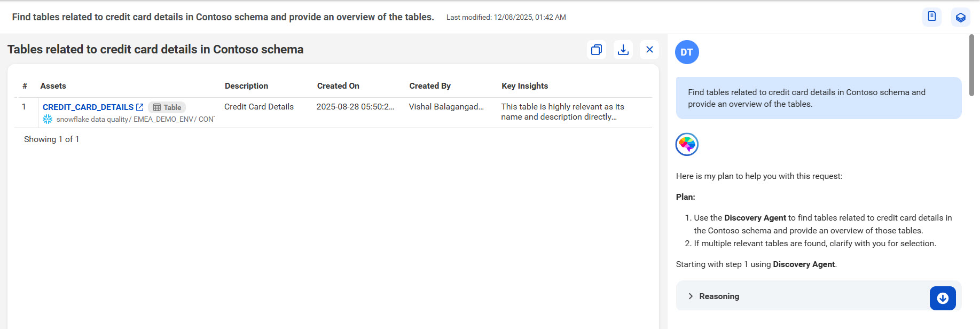980x329 pixels.
Task: Open the 'This table is highly relevant' insight
Action: 562,112
